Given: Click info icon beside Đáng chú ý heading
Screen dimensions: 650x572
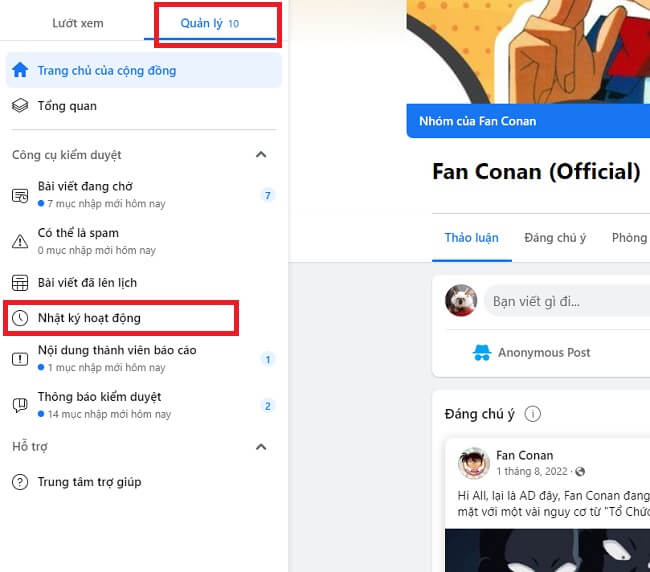Looking at the screenshot, I should click(533, 414).
